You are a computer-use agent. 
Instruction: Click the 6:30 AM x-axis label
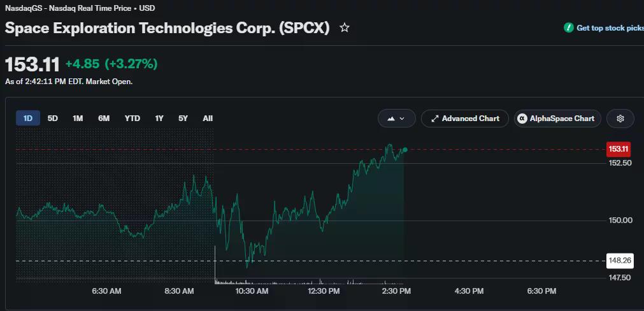106,291
